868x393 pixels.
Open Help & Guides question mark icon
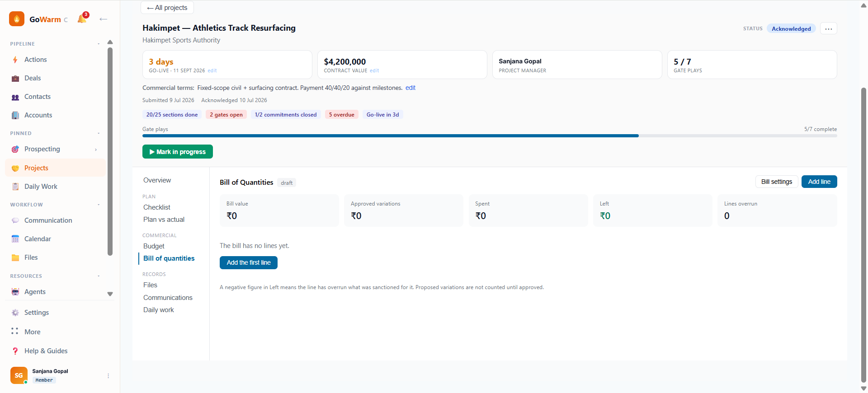coord(15,351)
